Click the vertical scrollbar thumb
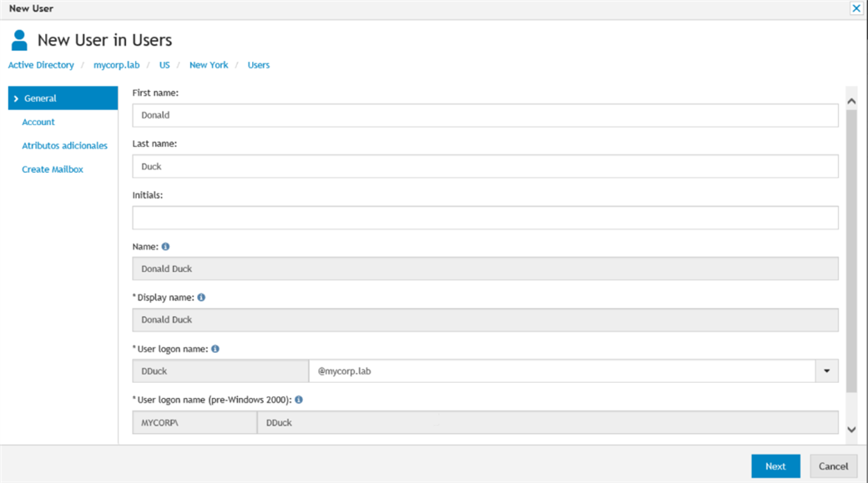 click(x=851, y=250)
